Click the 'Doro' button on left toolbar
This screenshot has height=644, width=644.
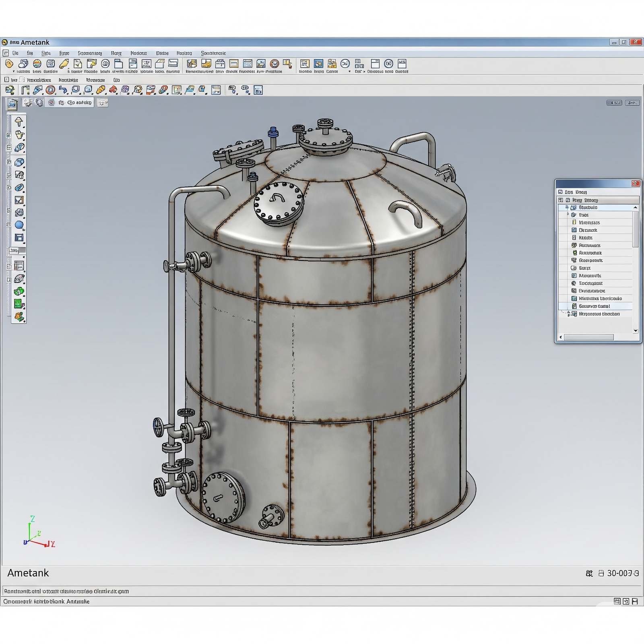coord(14,251)
